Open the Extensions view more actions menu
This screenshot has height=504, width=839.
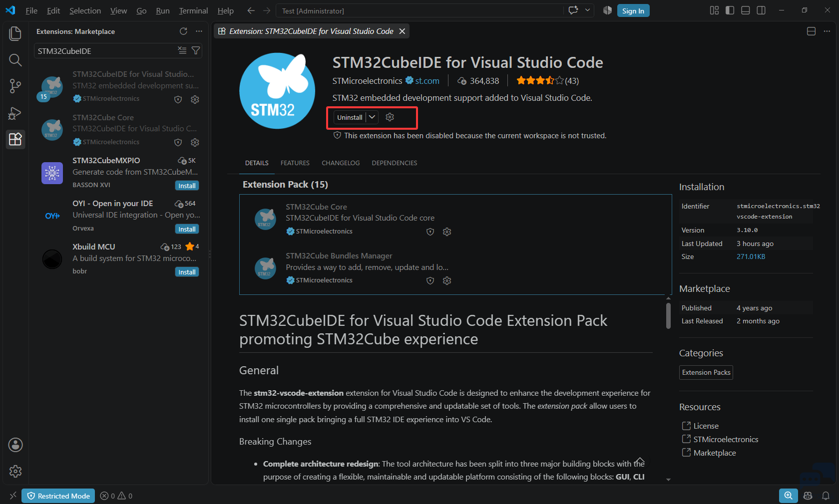199,31
